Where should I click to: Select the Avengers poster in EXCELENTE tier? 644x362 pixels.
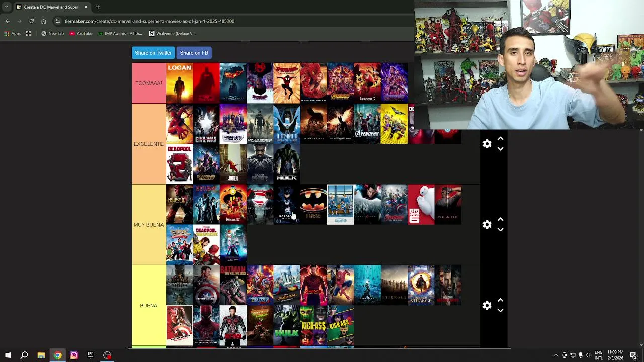point(367,124)
